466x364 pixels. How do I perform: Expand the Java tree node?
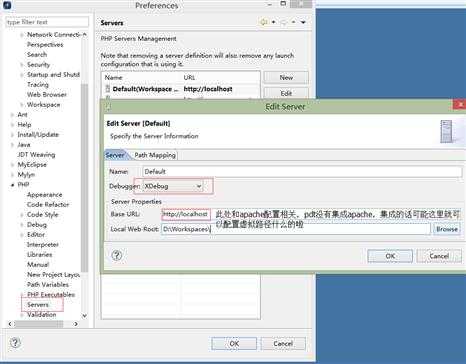pos(13,145)
